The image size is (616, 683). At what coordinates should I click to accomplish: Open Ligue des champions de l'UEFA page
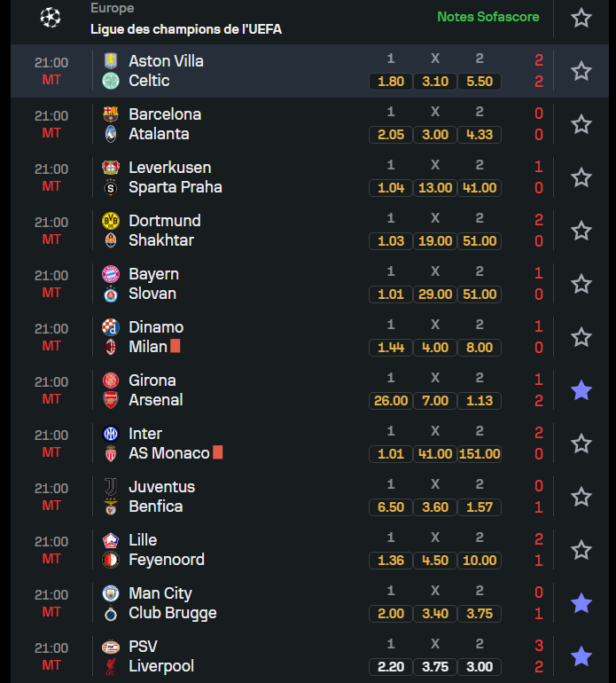tap(186, 29)
